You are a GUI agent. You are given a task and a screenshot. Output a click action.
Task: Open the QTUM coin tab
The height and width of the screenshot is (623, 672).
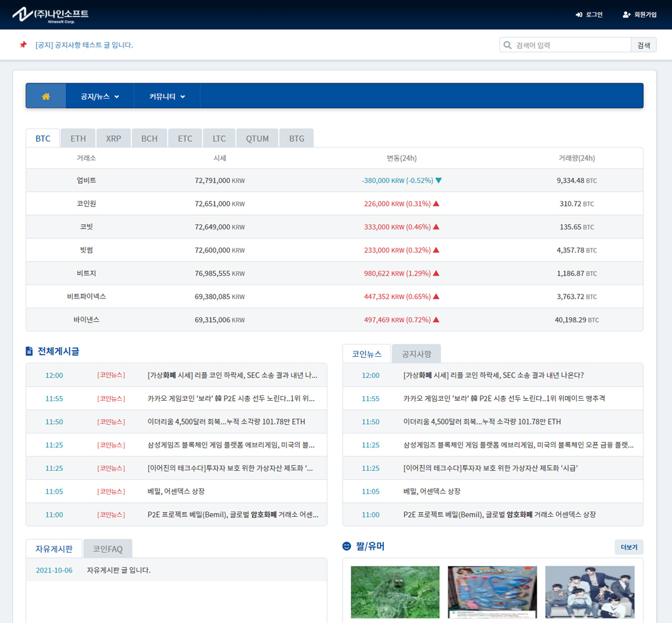(257, 138)
